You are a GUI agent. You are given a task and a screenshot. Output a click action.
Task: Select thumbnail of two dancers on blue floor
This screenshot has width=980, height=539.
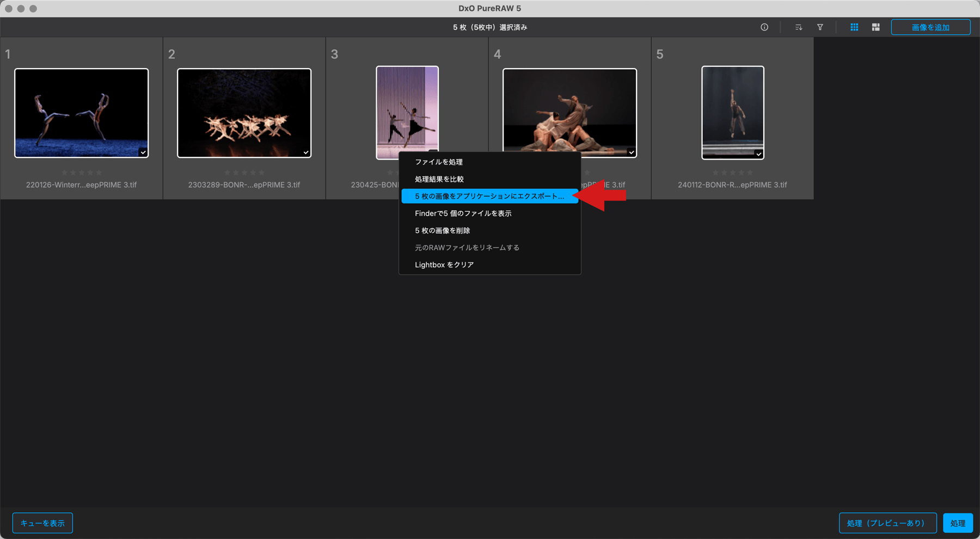pos(81,113)
